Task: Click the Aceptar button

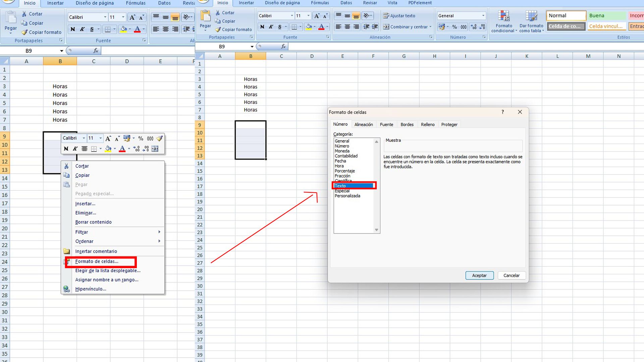Action: point(479,275)
